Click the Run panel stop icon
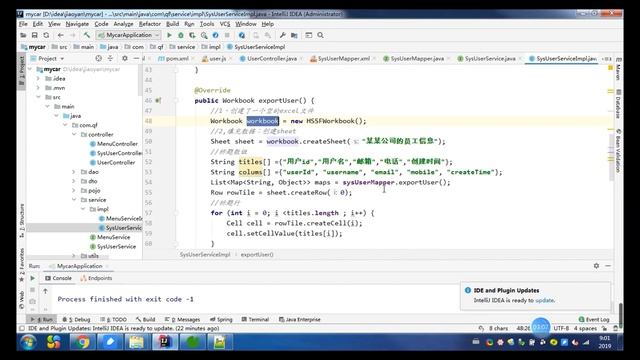640x360 pixels. [x=32, y=290]
